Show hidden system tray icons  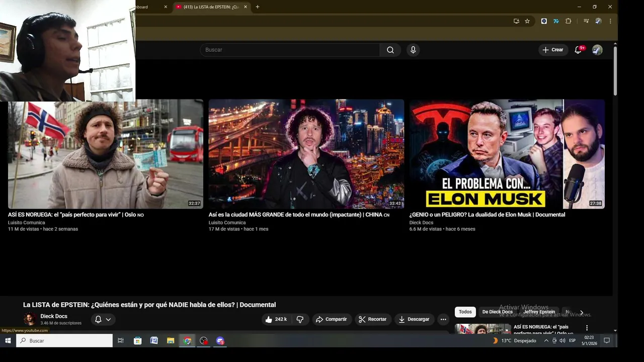pyautogui.click(x=546, y=340)
